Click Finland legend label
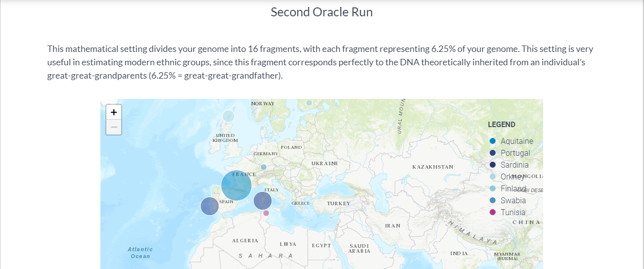The image size is (644, 269). (513, 188)
